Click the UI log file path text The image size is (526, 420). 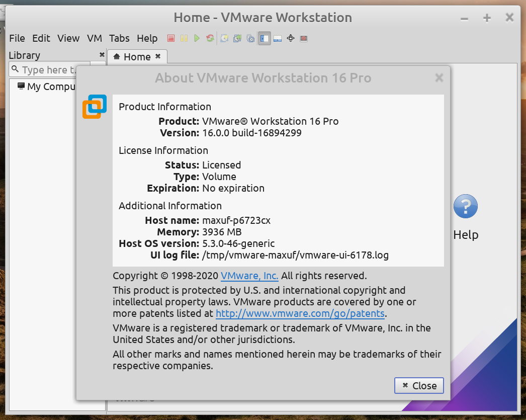(295, 256)
